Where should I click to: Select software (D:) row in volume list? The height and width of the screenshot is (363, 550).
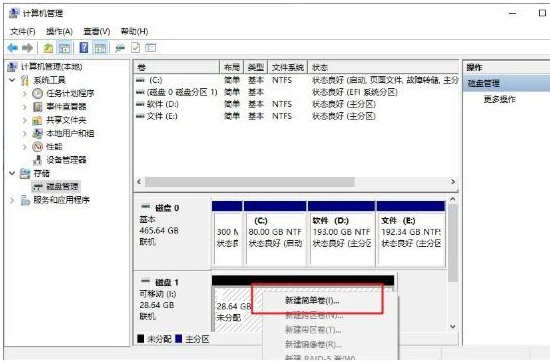point(296,104)
